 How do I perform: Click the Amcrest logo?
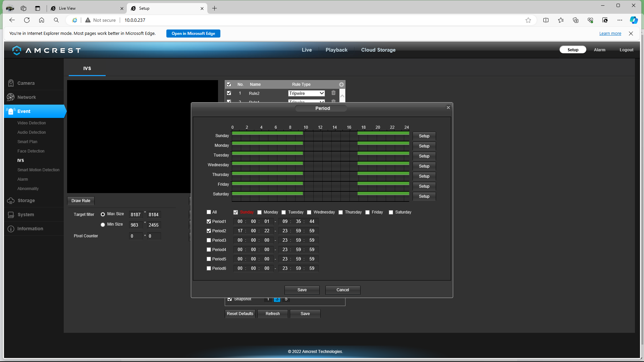coord(46,50)
